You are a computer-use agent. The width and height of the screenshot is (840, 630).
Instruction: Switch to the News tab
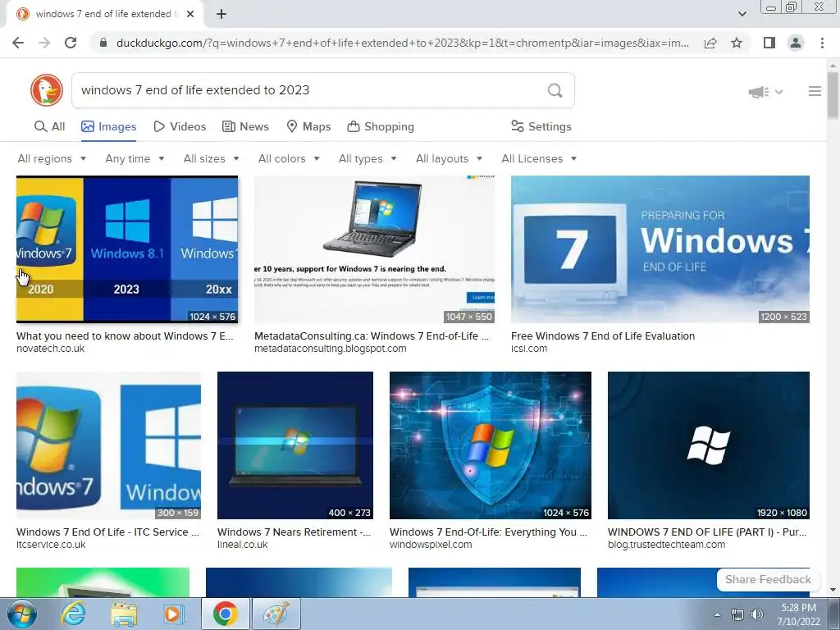[245, 126]
